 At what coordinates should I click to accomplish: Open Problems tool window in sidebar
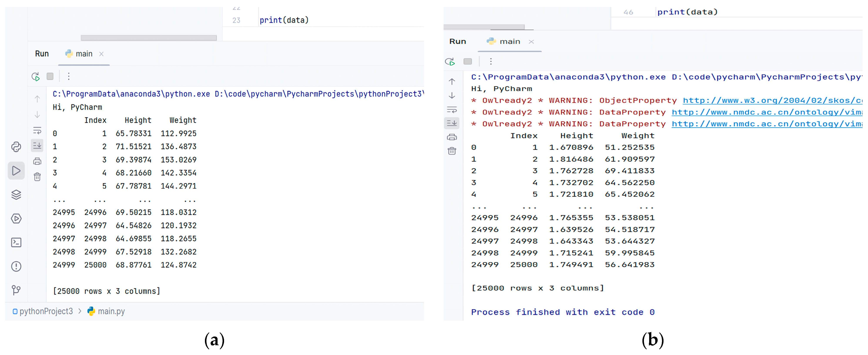(x=16, y=267)
